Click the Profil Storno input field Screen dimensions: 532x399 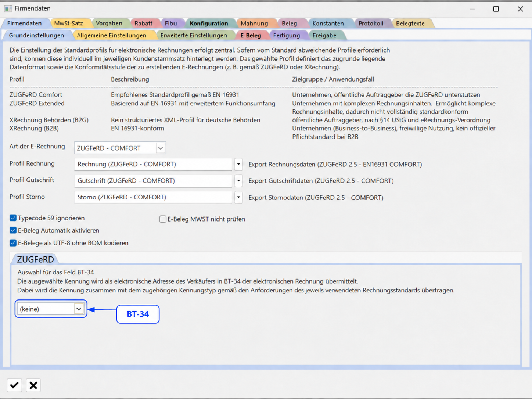click(x=153, y=197)
